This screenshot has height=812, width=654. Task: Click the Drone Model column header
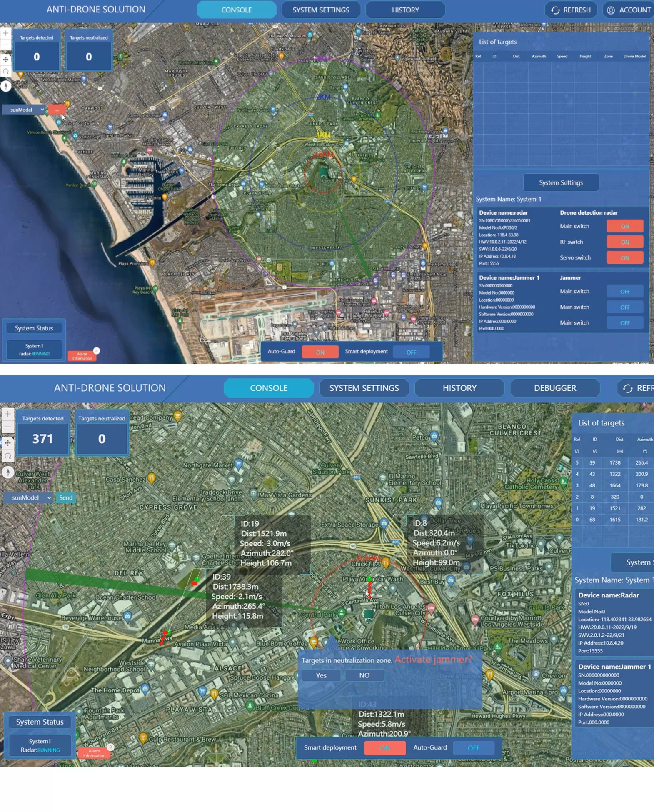coord(634,56)
